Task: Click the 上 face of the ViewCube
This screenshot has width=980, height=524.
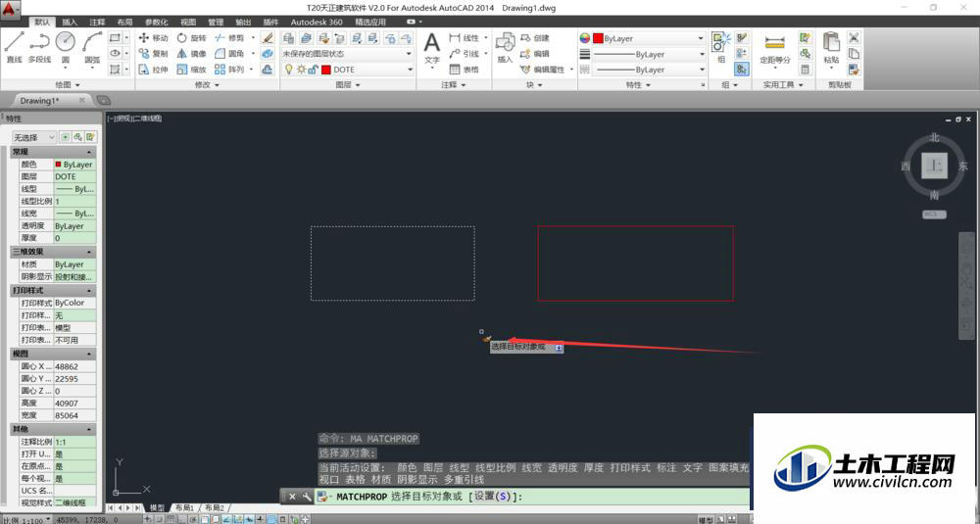Action: coord(934,167)
